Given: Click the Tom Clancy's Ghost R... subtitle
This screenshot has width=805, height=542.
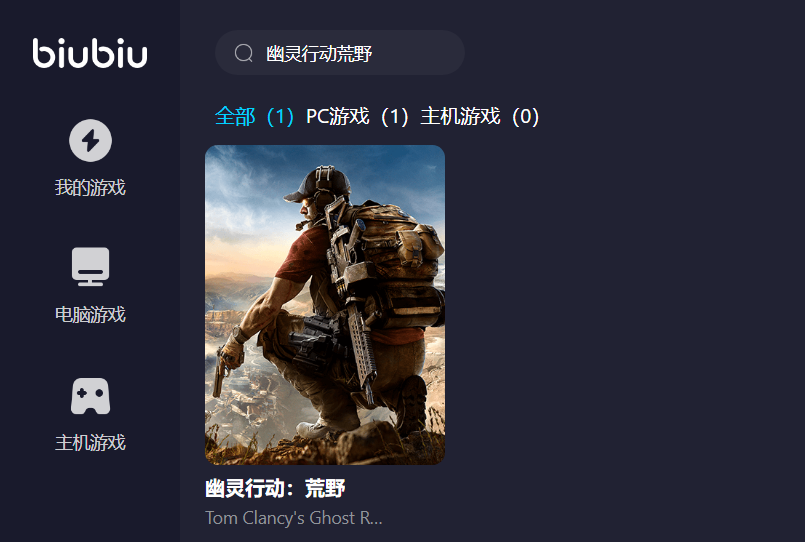Looking at the screenshot, I should click(x=294, y=518).
